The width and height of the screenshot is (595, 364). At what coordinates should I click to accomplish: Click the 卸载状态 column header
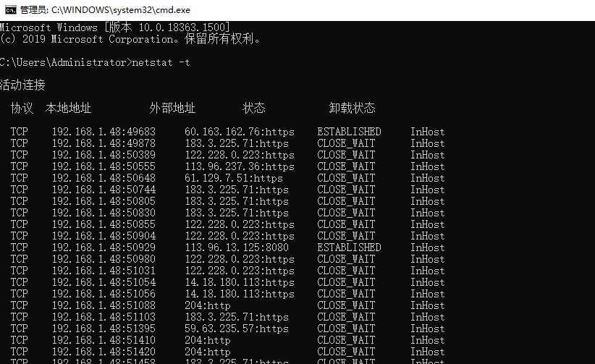[352, 108]
